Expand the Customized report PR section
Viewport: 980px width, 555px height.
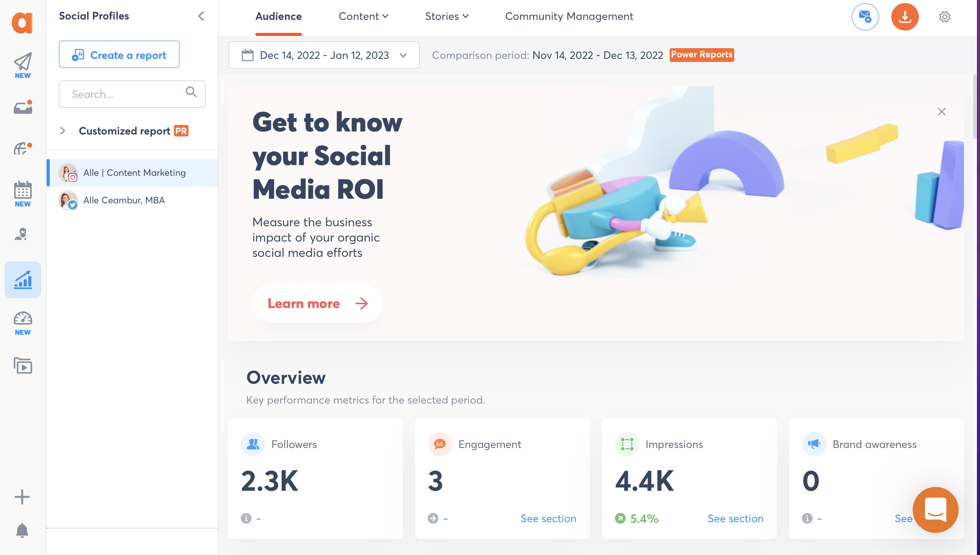click(63, 130)
